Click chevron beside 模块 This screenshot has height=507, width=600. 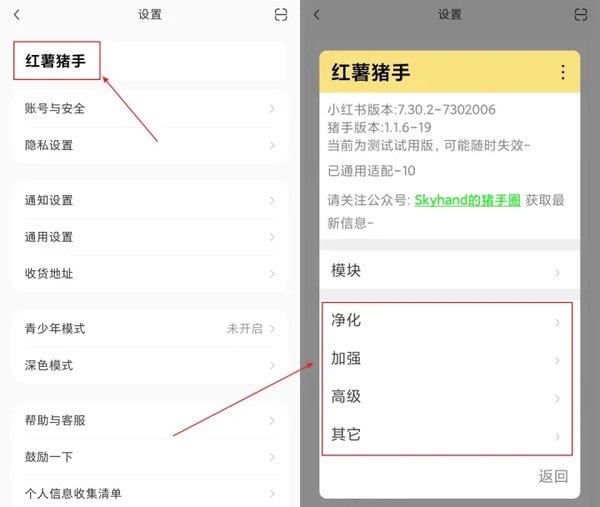click(557, 272)
